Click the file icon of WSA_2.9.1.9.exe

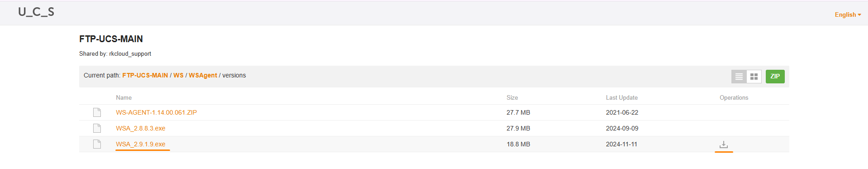[97, 144]
